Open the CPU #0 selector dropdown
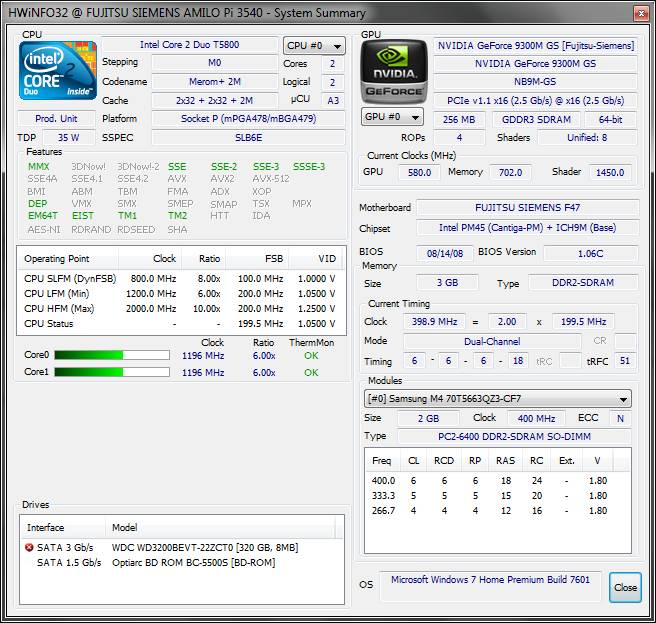Image resolution: width=656 pixels, height=623 pixels. pos(314,46)
